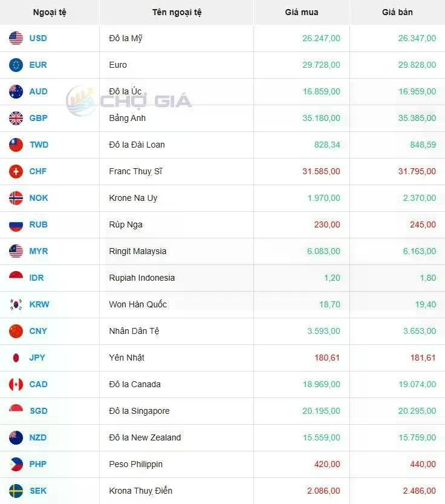Select the Rúp Nga currency name
This screenshot has height=504, width=445.
click(x=126, y=224)
